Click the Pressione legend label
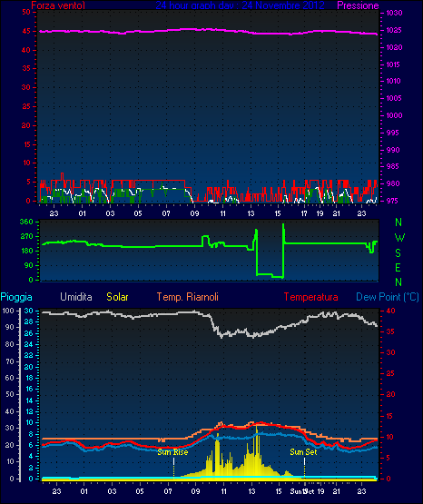Screen dimensions: 423x504 point(358,5)
